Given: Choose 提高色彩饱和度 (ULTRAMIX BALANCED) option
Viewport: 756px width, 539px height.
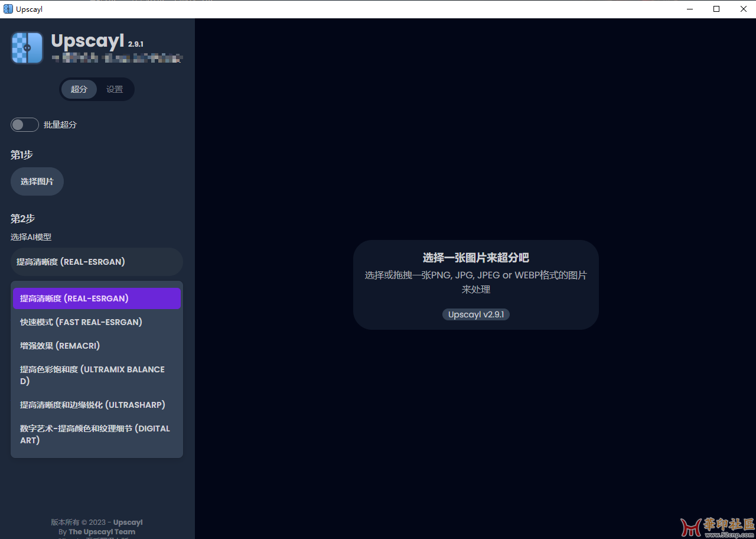Looking at the screenshot, I should [x=93, y=375].
